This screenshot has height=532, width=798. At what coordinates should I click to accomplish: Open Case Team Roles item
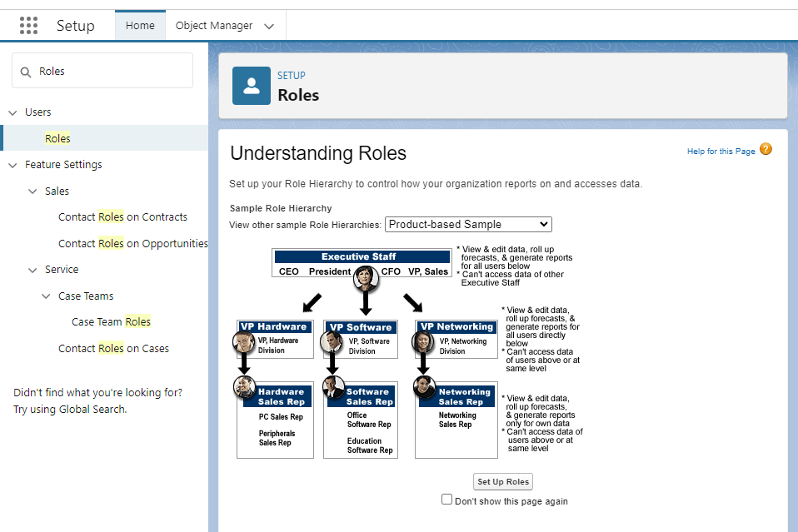[111, 322]
